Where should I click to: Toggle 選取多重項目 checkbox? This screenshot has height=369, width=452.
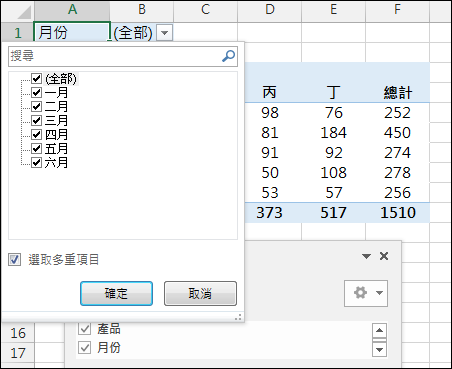coord(14,260)
